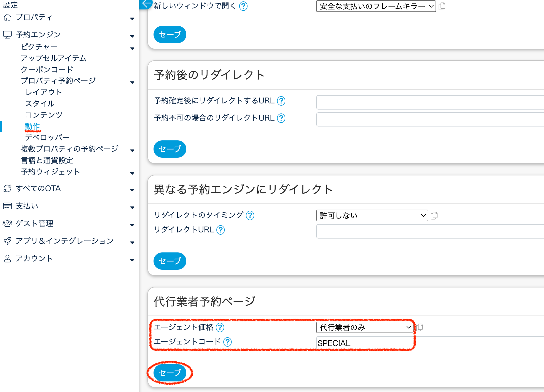The width and height of the screenshot is (544, 392).
Task: Click the help icon next to エージェント価格
Action: click(x=220, y=328)
